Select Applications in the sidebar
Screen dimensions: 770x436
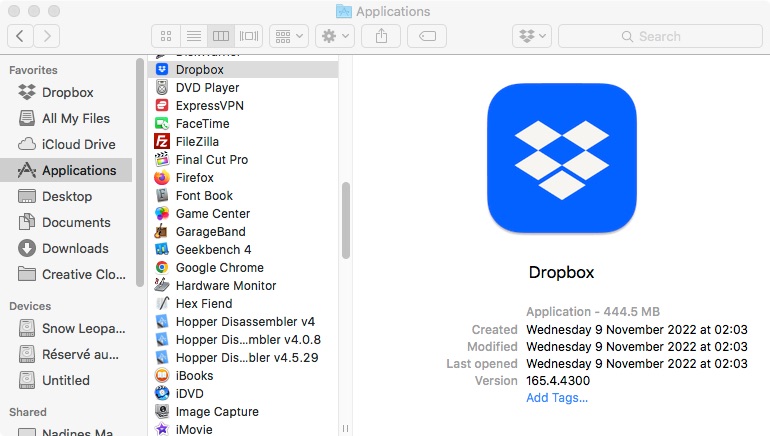click(x=66, y=170)
